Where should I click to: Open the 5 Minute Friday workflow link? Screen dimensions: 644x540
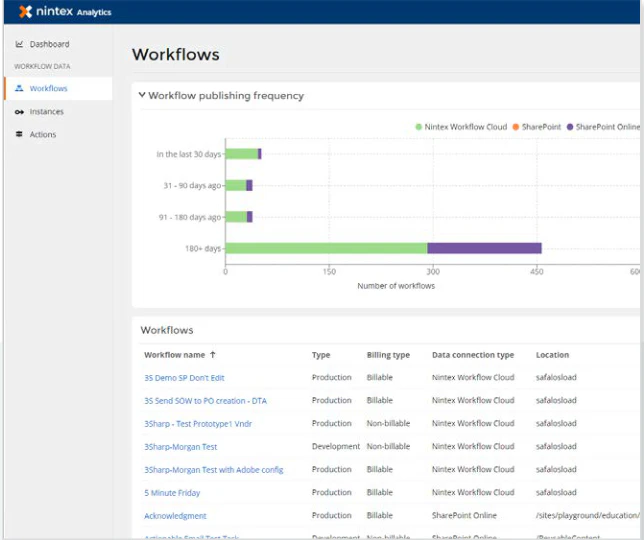[172, 493]
